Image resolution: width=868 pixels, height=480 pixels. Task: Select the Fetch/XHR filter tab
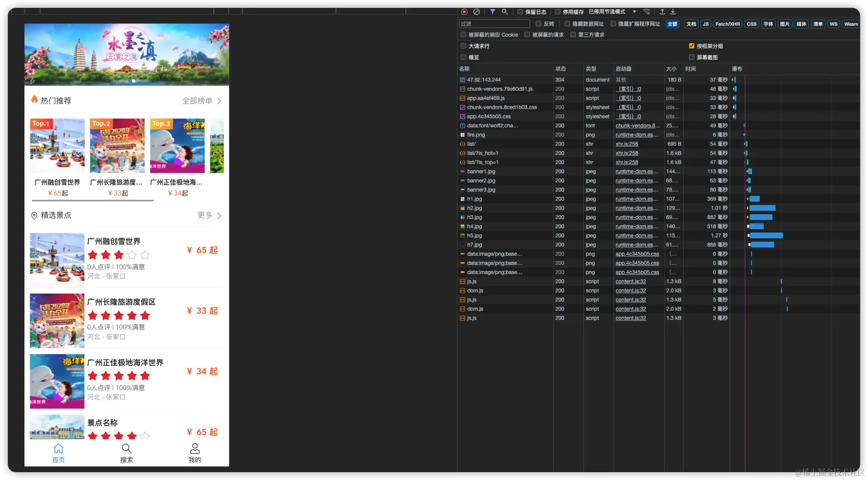click(727, 24)
